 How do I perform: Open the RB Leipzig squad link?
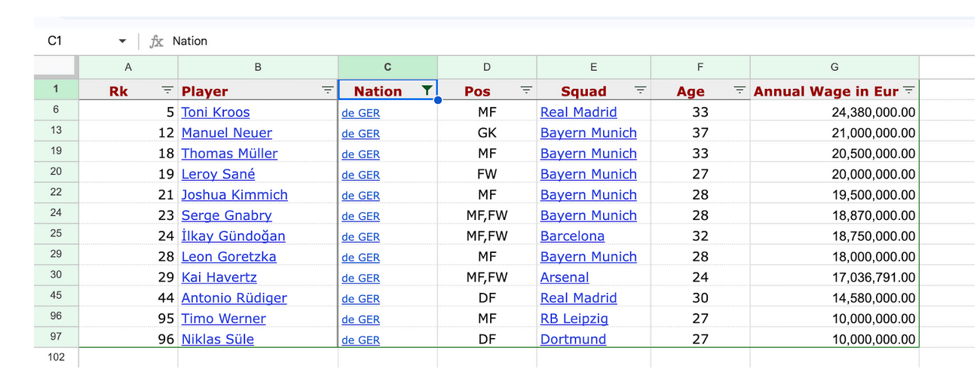[x=574, y=319]
